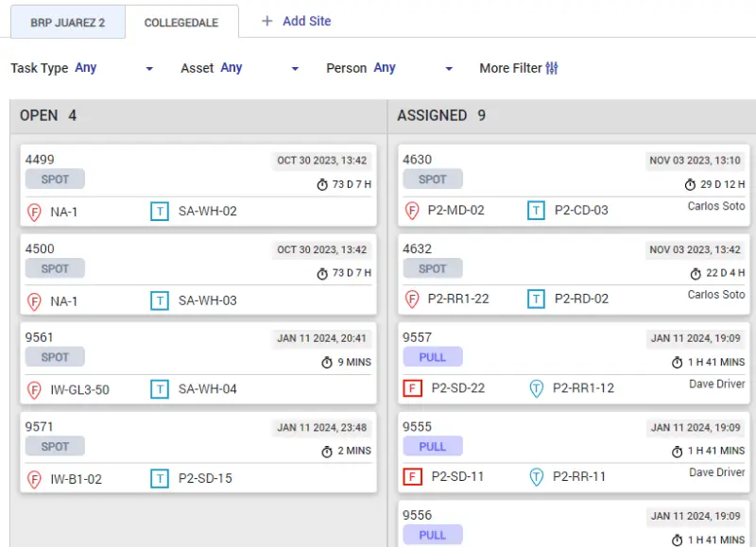The image size is (756, 547).
Task: Open task number 4500
Action: click(40, 248)
